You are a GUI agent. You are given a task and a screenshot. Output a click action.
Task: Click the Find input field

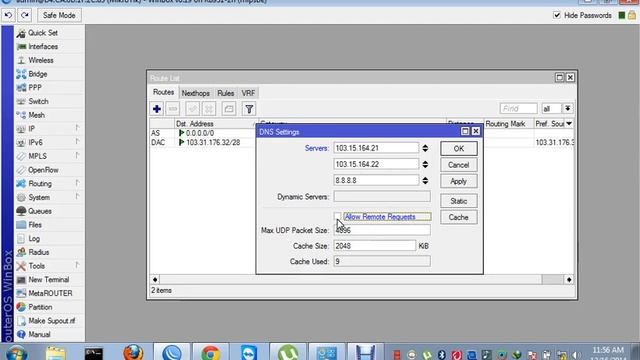point(518,109)
